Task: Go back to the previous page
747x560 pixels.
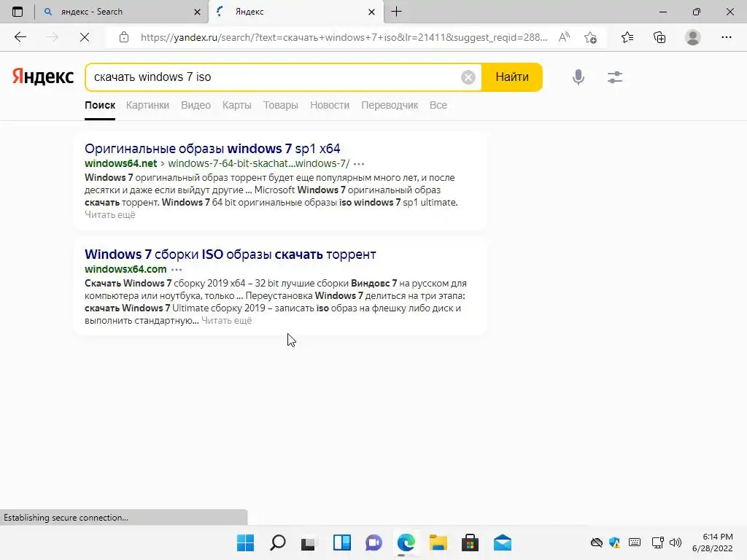Action: coord(20,37)
